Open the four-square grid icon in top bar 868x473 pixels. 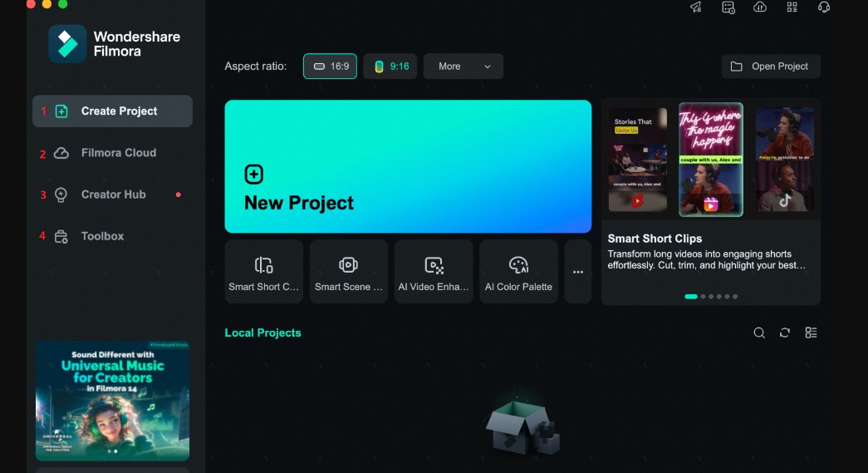click(792, 7)
